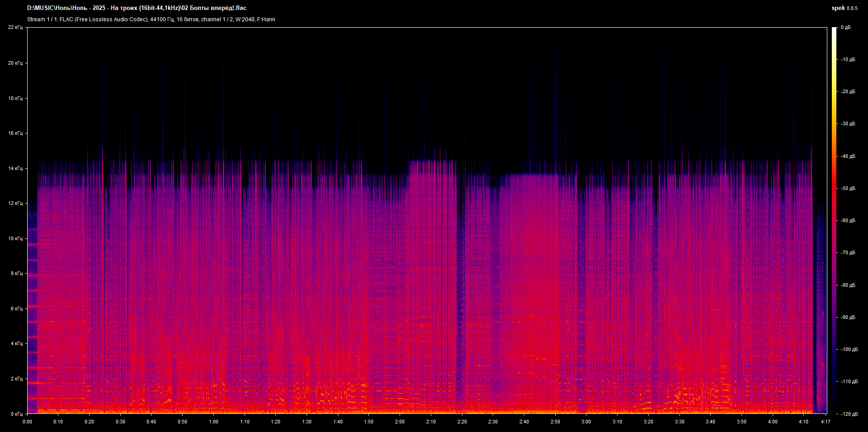This screenshot has height=432, width=868.
Task: Click the spek 0.8.5 version label
Action: 844,8
